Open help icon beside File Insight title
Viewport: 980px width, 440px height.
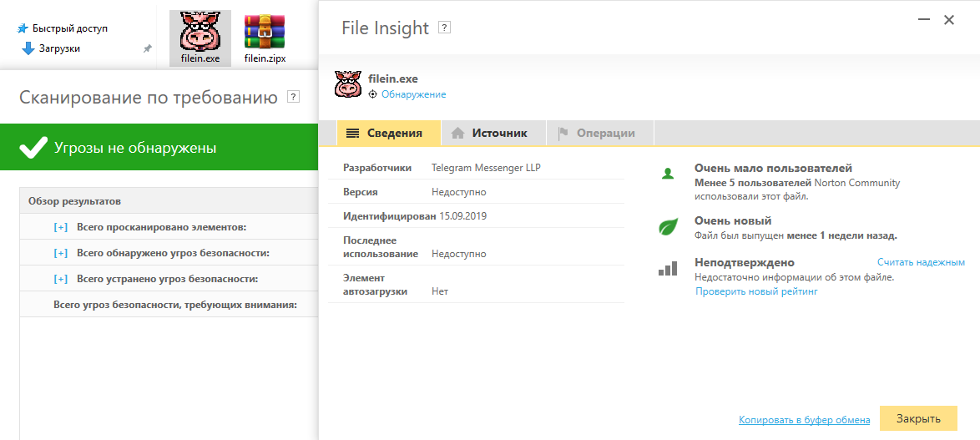click(x=444, y=28)
